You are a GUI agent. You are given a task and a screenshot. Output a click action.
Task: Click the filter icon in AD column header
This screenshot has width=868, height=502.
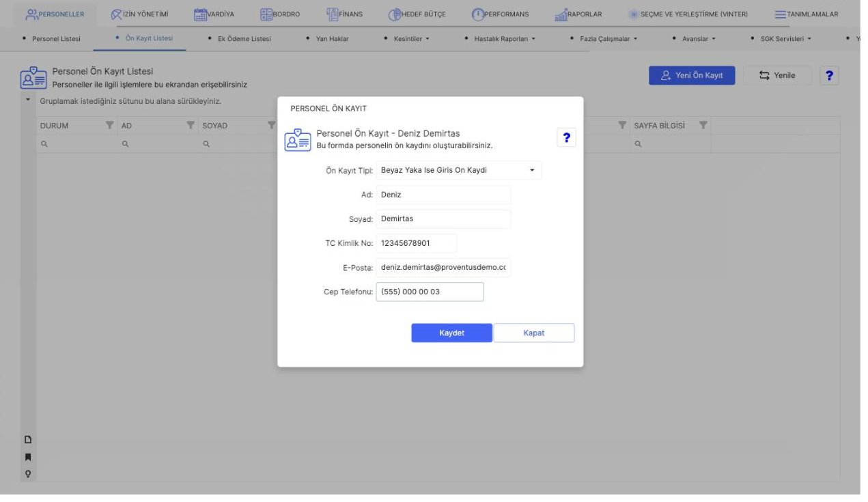191,126
